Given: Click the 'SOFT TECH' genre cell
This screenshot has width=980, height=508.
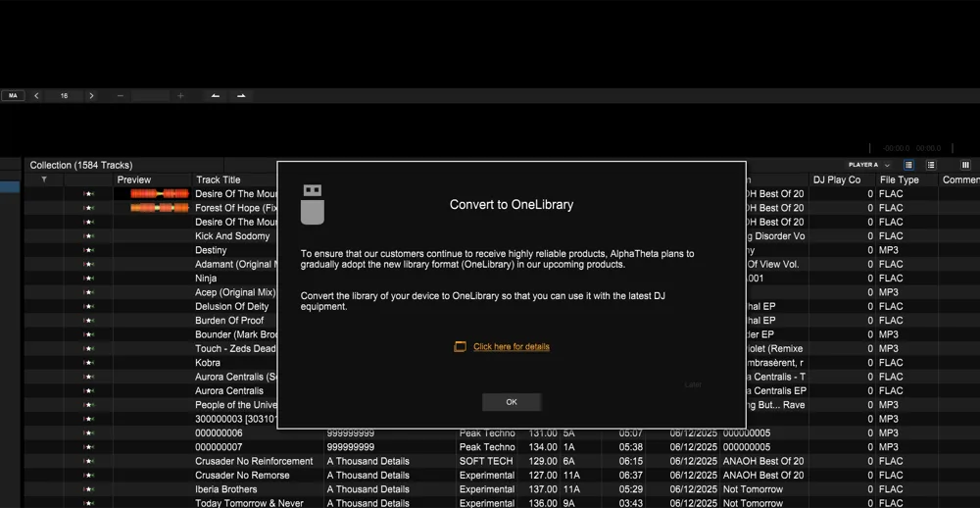Looking at the screenshot, I should tap(486, 461).
